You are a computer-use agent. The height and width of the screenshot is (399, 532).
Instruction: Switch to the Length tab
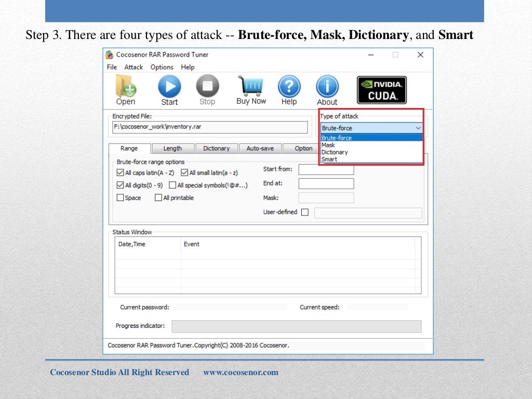point(172,148)
